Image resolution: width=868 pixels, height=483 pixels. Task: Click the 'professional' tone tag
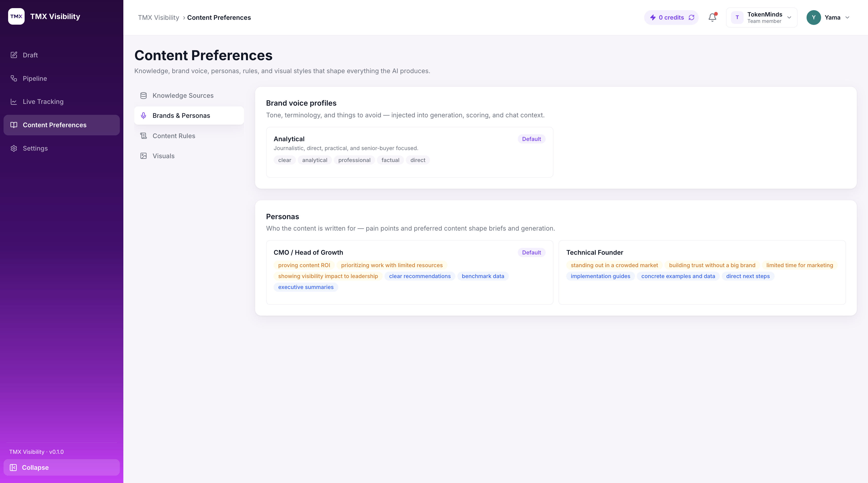354,160
